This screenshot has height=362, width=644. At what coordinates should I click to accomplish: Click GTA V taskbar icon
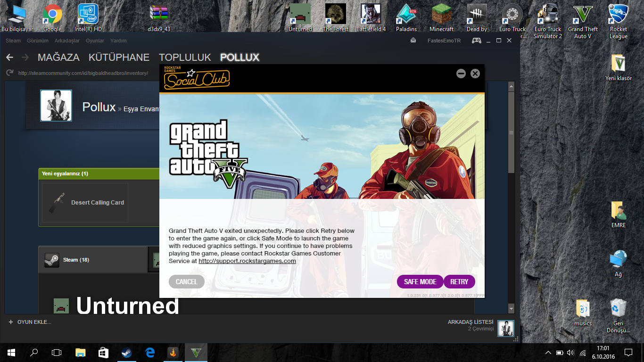coord(196,353)
